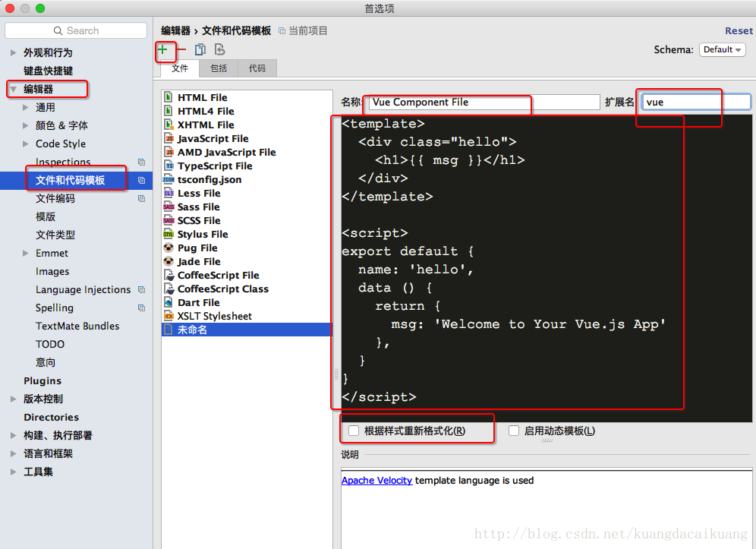Open the TextMate Bundles settings page
Viewport: 756px width, 549px height.
(77, 326)
